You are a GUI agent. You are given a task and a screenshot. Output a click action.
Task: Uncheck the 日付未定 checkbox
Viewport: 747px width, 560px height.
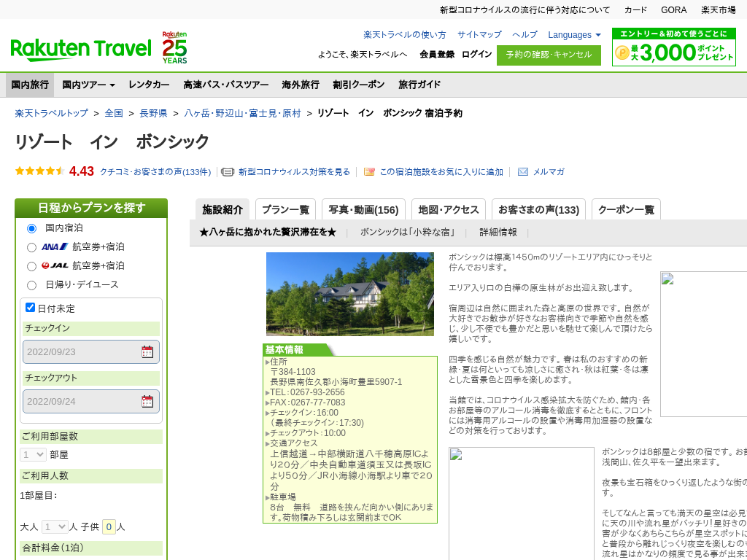[30, 308]
